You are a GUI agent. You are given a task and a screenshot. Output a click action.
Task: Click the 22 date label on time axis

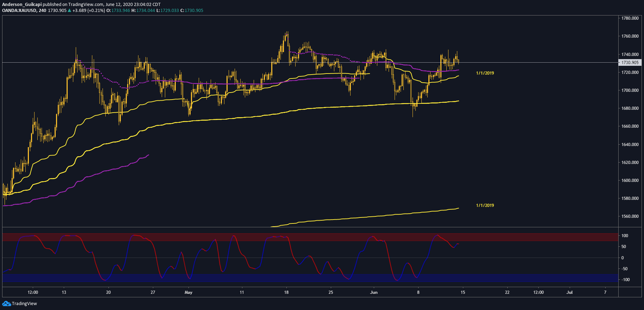pyautogui.click(x=507, y=292)
